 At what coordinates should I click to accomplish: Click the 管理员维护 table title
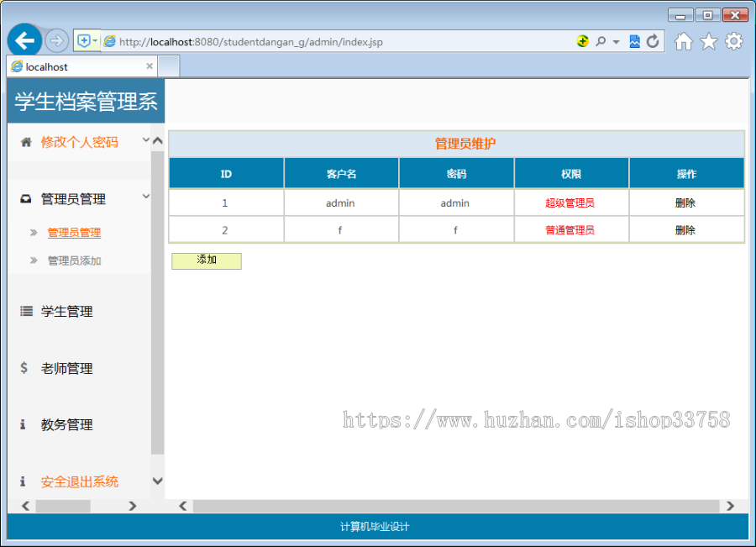pyautogui.click(x=465, y=144)
